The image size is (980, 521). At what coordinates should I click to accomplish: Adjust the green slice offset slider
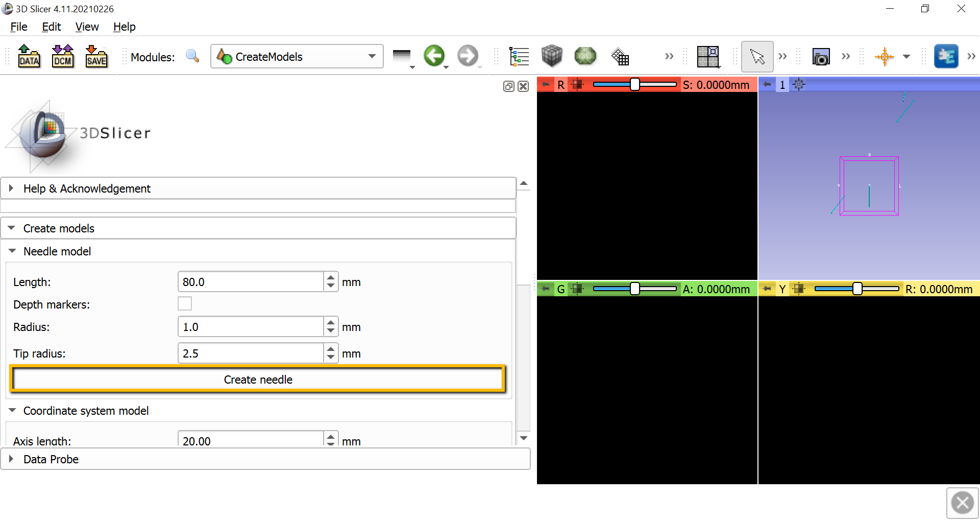tap(634, 289)
